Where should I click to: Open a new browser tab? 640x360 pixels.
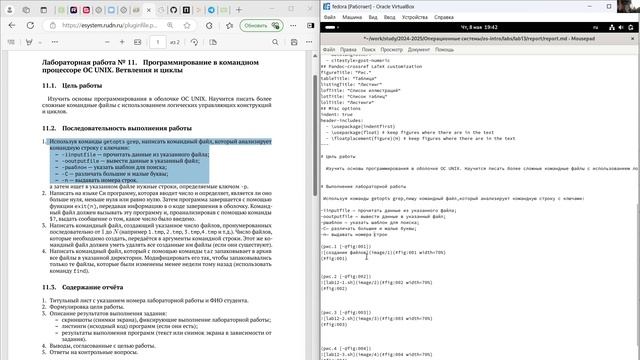tap(239, 10)
